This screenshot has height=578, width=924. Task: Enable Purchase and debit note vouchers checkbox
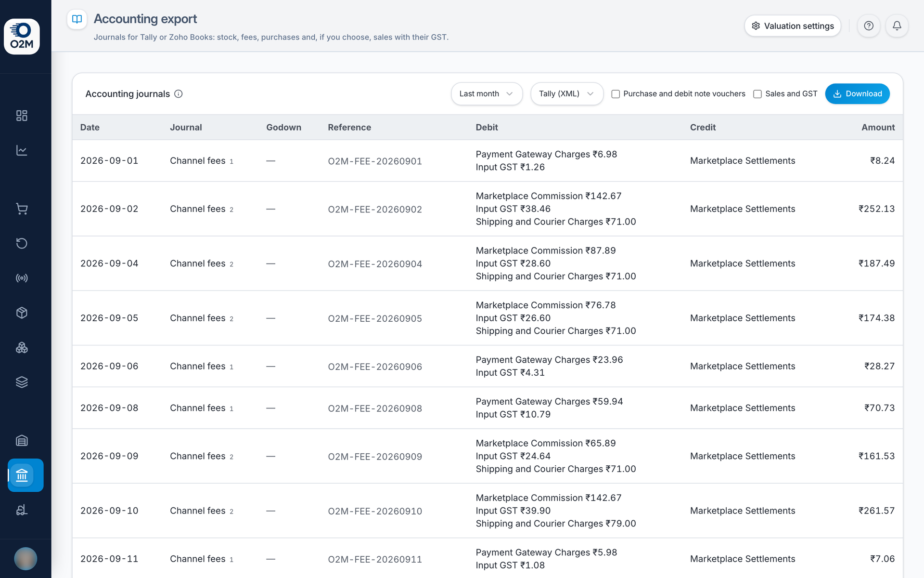tap(616, 94)
